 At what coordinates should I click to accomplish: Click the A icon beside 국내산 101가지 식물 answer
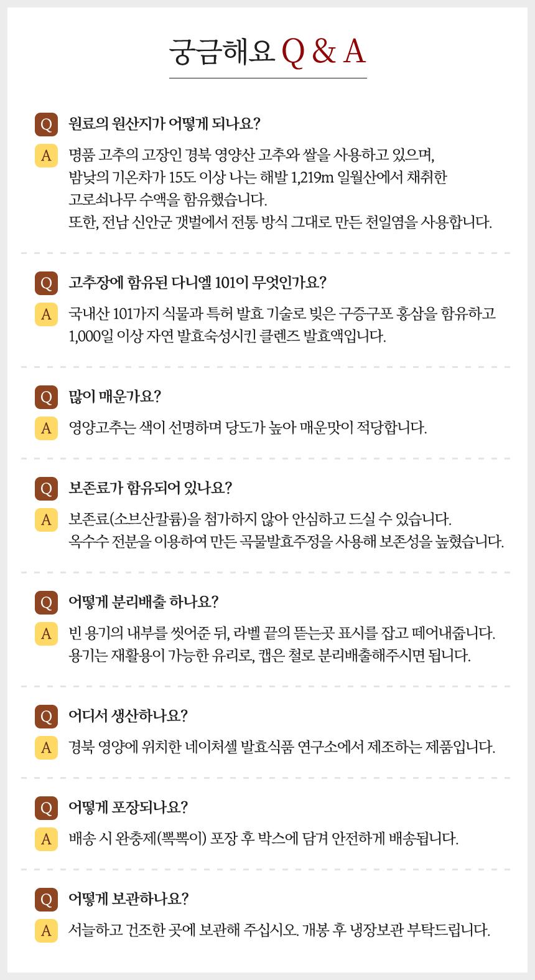pos(46,314)
